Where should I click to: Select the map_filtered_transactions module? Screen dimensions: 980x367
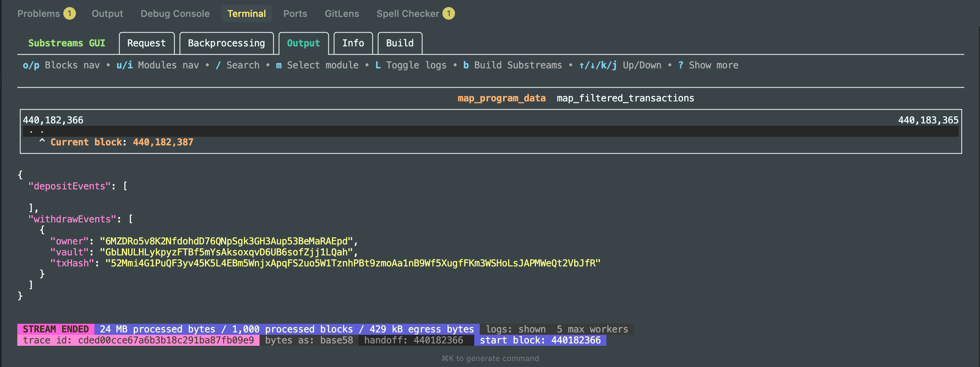pos(625,98)
